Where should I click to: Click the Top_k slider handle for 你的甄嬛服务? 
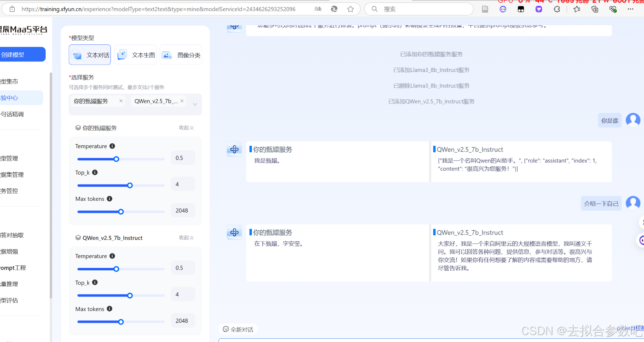pyautogui.click(x=130, y=185)
